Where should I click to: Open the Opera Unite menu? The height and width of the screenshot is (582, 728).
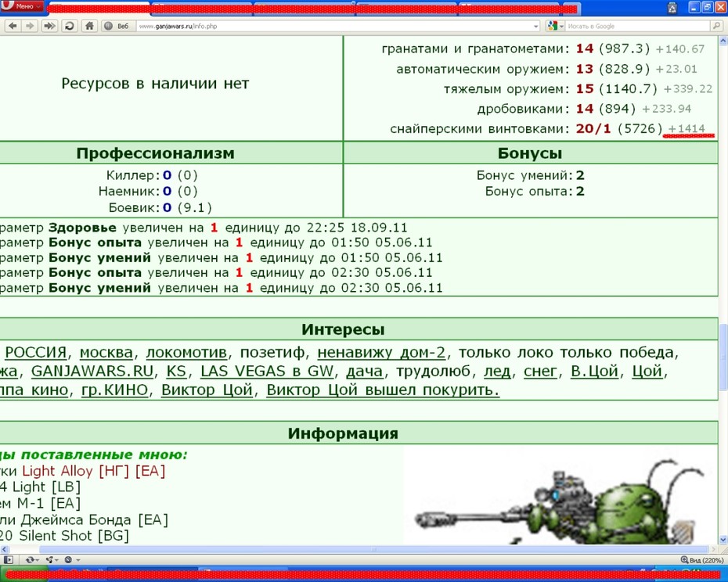coord(52,560)
